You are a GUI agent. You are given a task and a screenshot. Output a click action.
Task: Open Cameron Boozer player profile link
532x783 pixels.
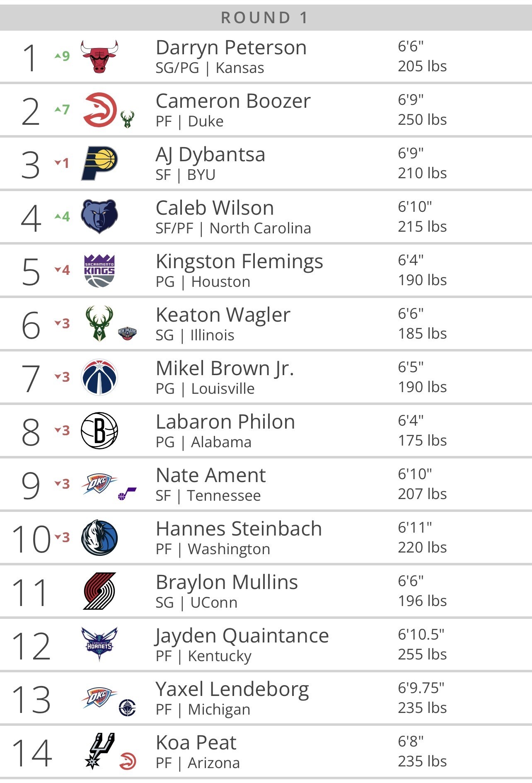click(233, 101)
